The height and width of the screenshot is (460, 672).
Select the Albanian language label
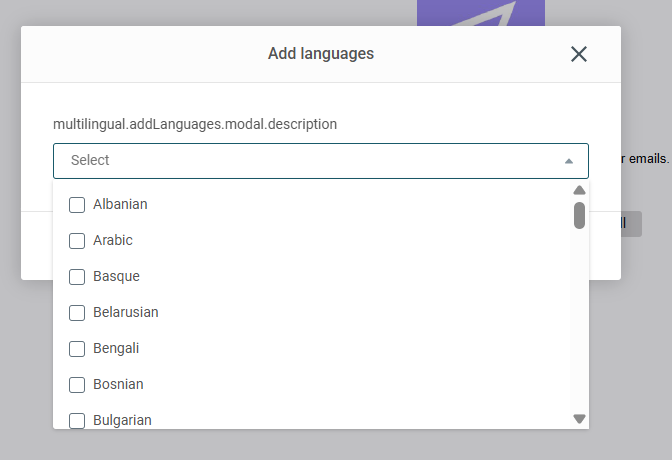(120, 204)
